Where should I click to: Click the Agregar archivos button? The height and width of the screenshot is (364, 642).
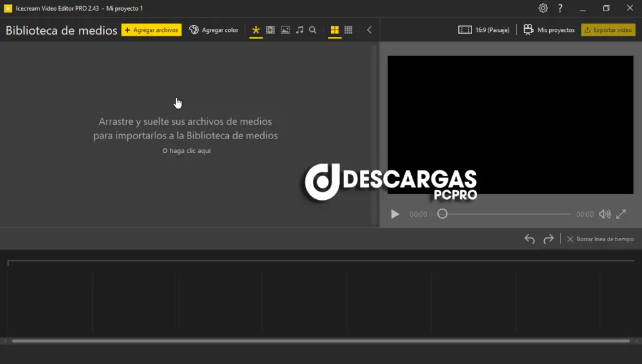point(151,30)
